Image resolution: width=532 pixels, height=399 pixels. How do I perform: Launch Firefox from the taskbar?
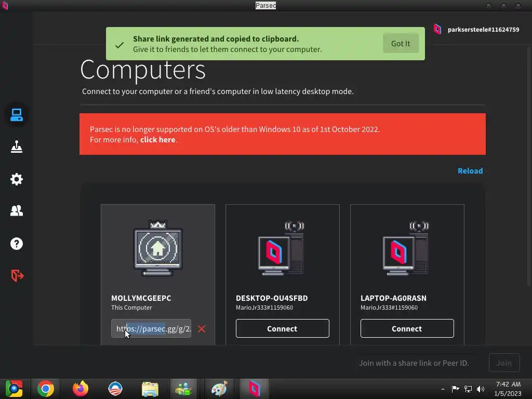pyautogui.click(x=81, y=389)
